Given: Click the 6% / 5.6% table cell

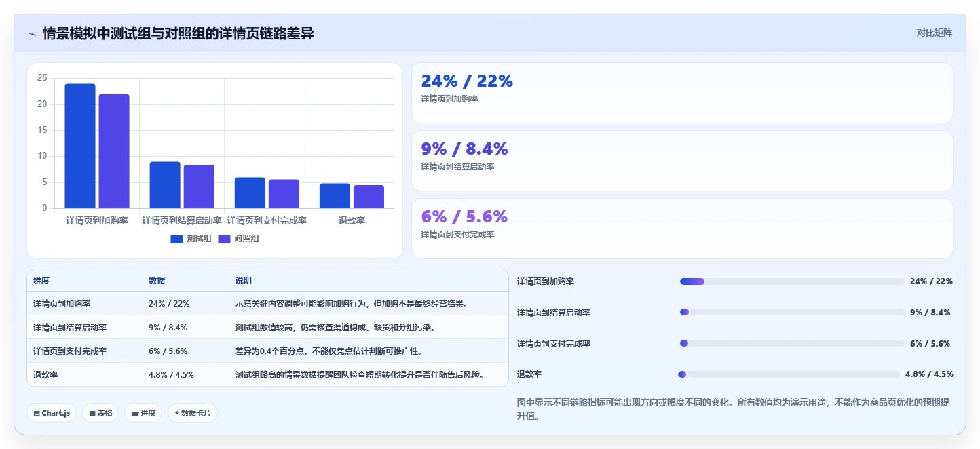Looking at the screenshot, I should point(168,351).
